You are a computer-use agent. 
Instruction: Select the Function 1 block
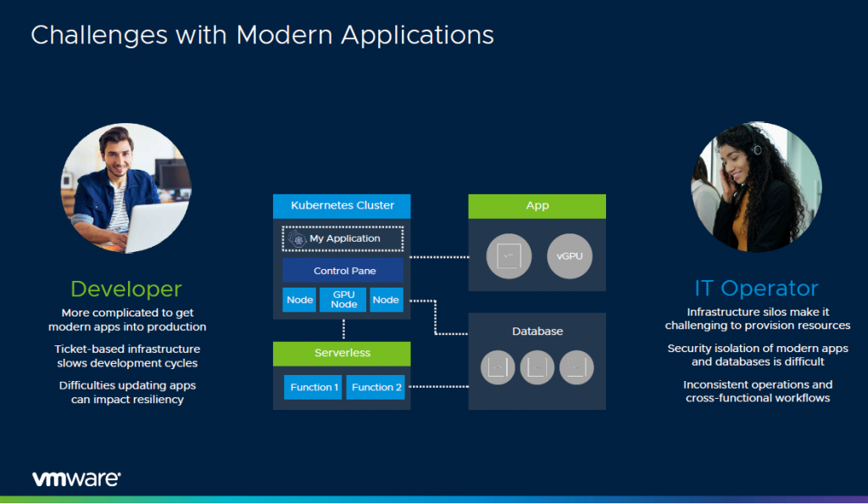point(312,387)
